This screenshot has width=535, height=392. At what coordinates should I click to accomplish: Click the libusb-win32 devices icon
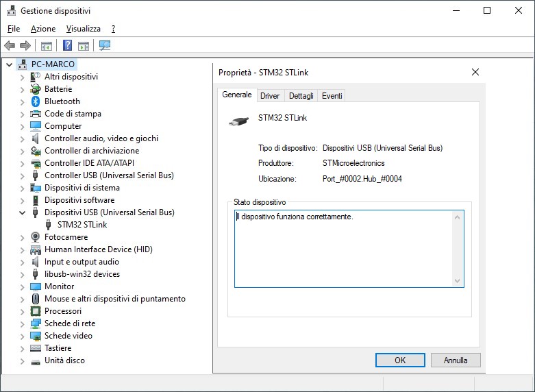(35, 274)
